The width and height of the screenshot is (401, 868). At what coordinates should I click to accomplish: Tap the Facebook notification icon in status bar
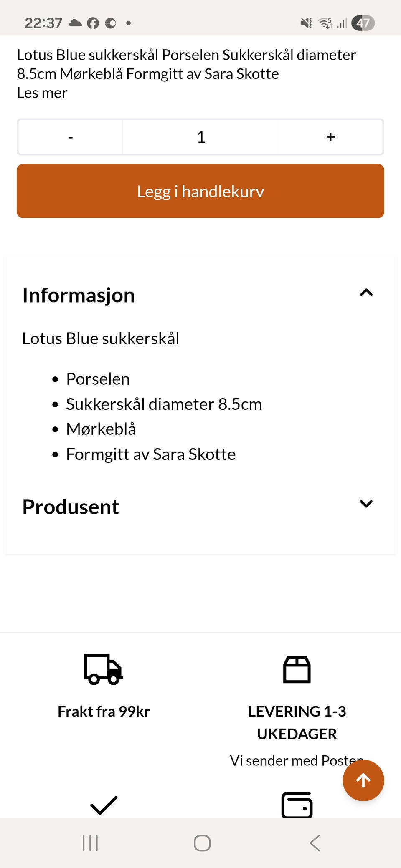(93, 23)
